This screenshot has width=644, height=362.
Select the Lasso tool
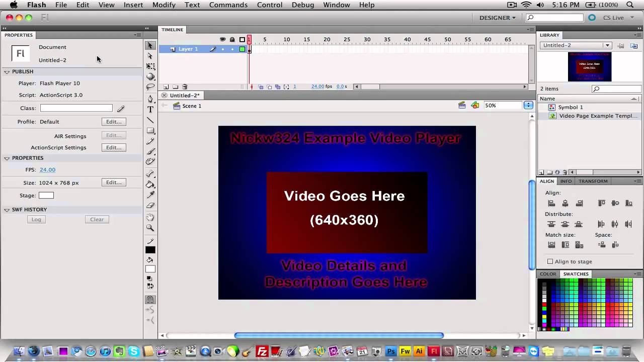click(x=150, y=87)
